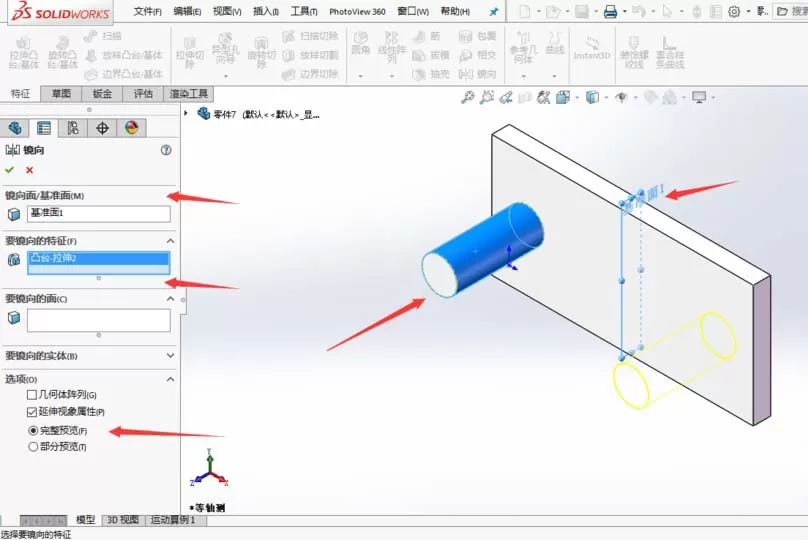808x540 pixels.
Task: Collapse the 要镜向的特征 section
Action: (x=171, y=241)
